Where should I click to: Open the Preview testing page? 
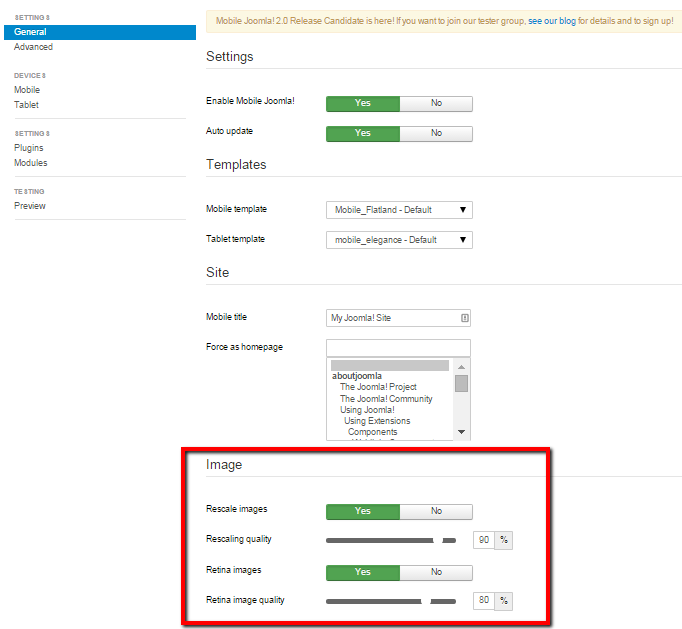30,206
